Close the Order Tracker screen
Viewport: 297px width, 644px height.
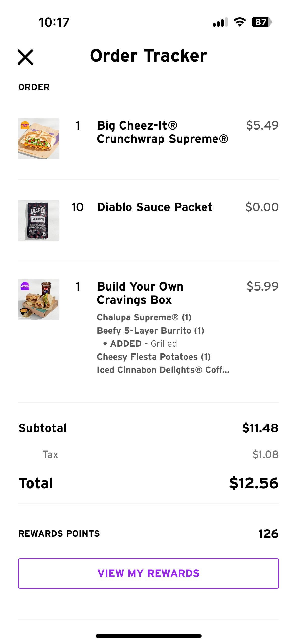point(25,57)
